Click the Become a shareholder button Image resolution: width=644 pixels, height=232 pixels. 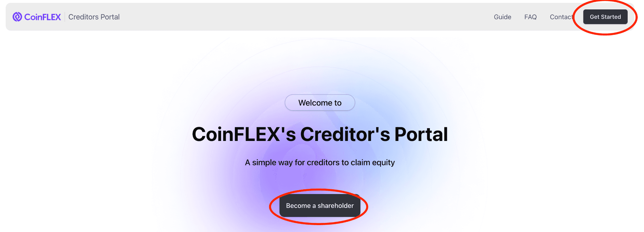[320, 206]
